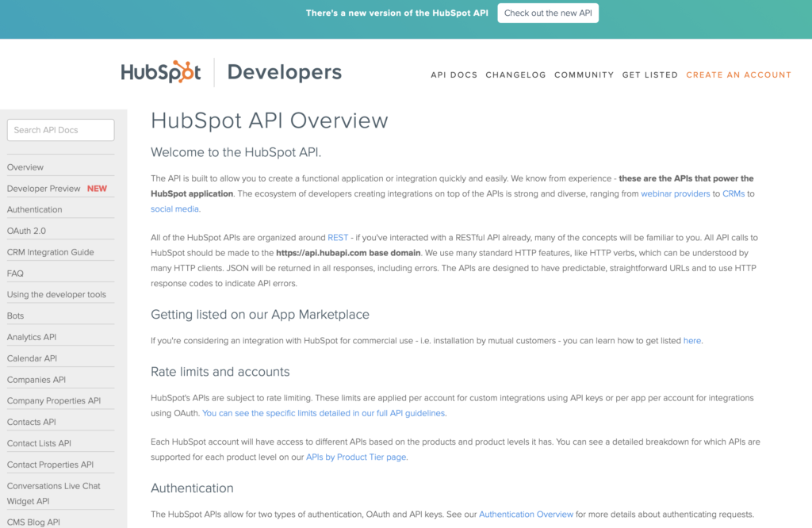
Task: Open the 'Authentication Overview' link
Action: coord(527,514)
